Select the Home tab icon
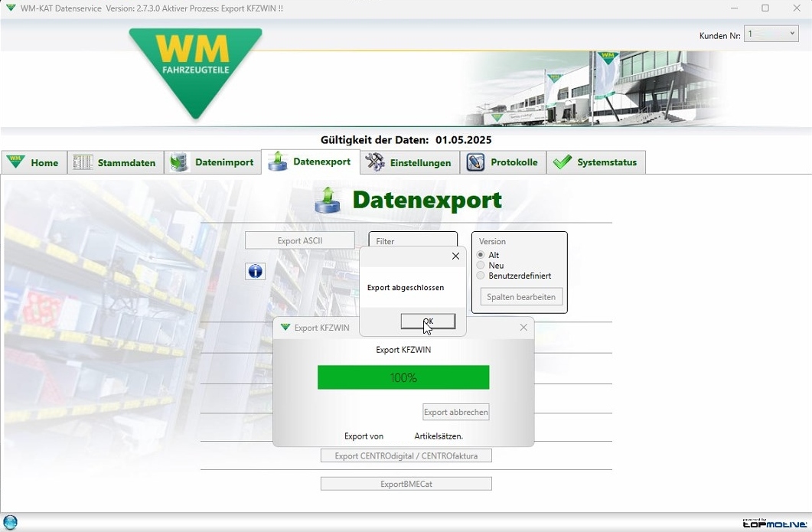Viewport: 812px width, 532px height. pyautogui.click(x=15, y=162)
